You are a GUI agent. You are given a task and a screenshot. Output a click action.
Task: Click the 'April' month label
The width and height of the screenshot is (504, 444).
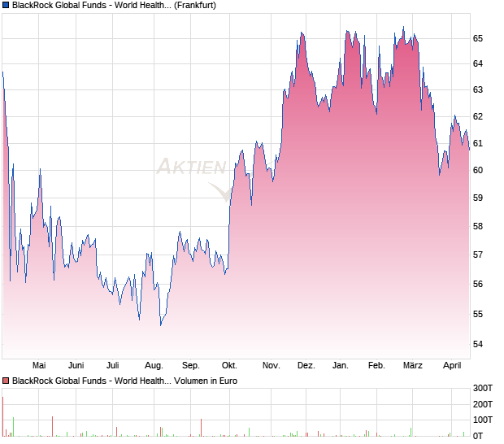[452, 366]
